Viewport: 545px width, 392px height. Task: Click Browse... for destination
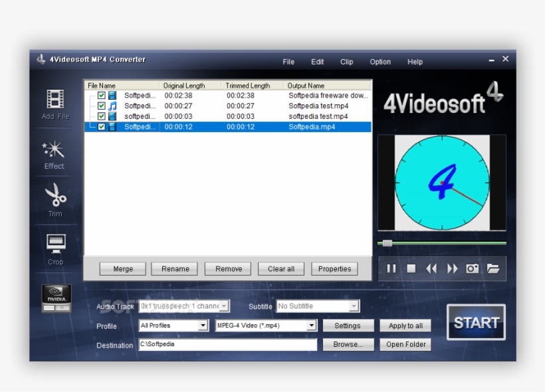tap(348, 344)
